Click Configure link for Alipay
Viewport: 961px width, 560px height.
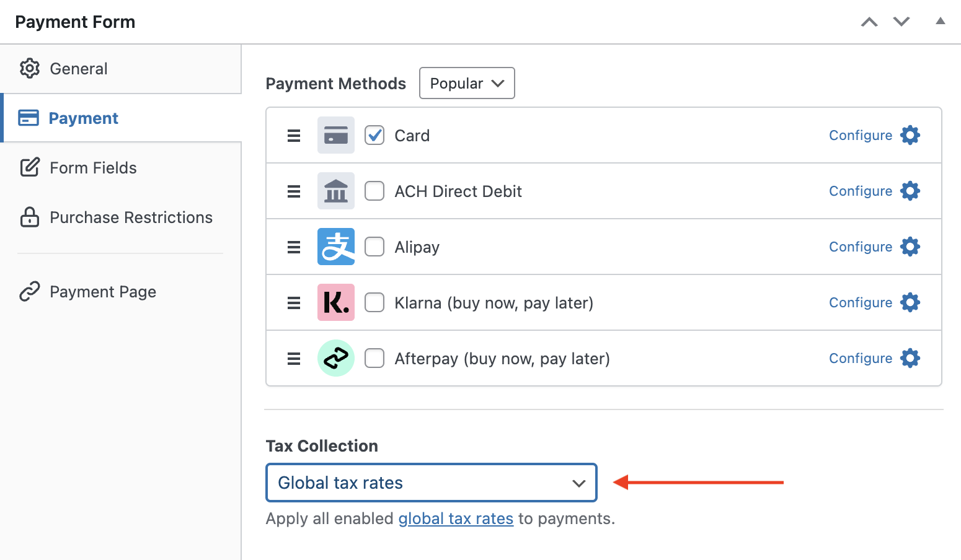point(861,247)
